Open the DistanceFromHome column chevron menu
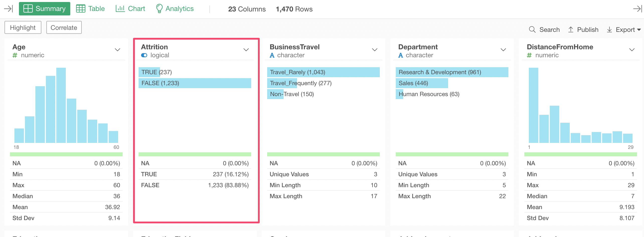 pyautogui.click(x=632, y=50)
